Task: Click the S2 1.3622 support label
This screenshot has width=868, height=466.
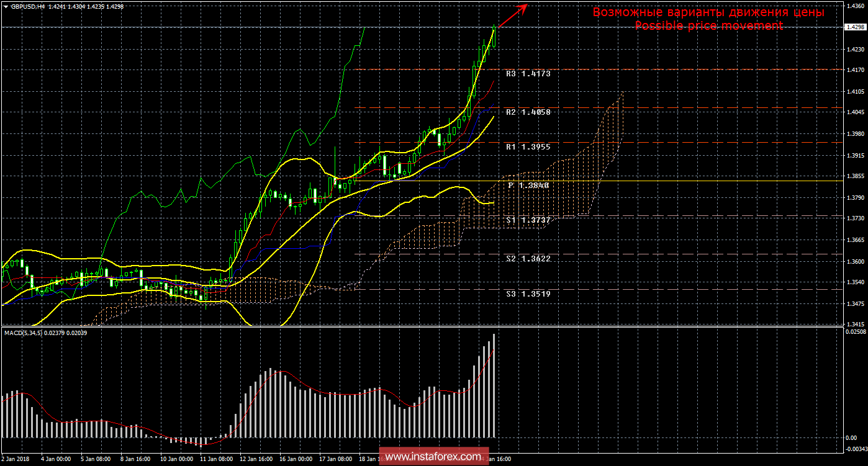Action: [528, 258]
